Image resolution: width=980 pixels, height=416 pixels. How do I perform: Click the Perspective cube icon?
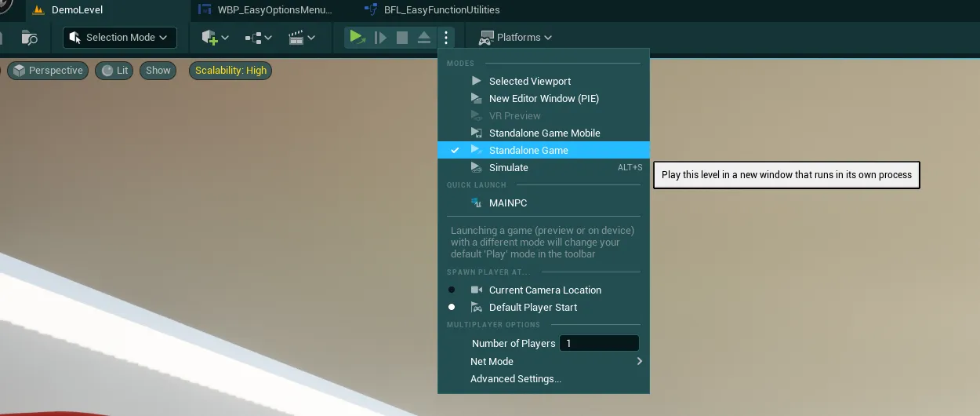[19, 71]
